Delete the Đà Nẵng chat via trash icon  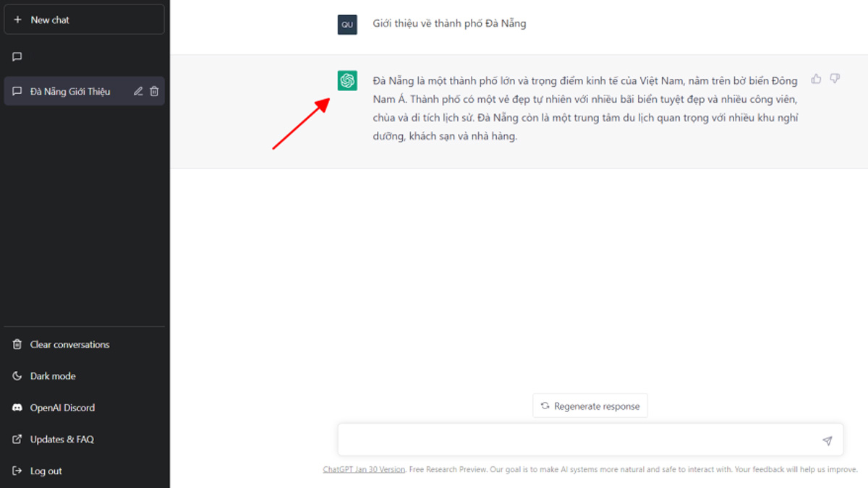[154, 92]
